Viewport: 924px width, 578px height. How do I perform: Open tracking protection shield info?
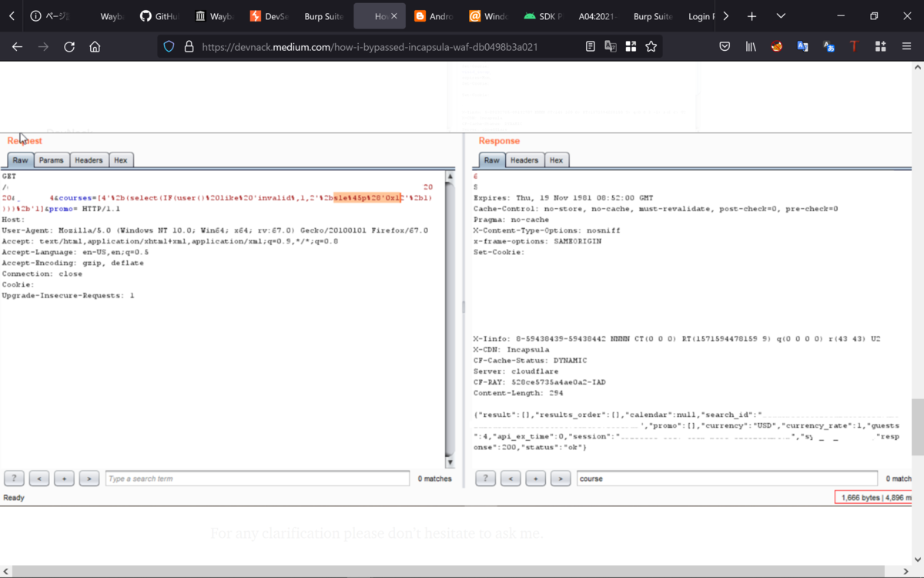coord(169,47)
